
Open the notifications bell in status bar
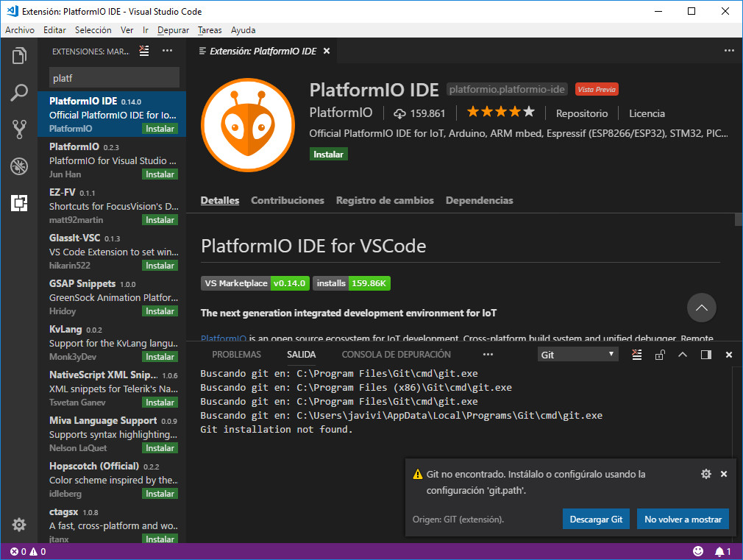[722, 551]
